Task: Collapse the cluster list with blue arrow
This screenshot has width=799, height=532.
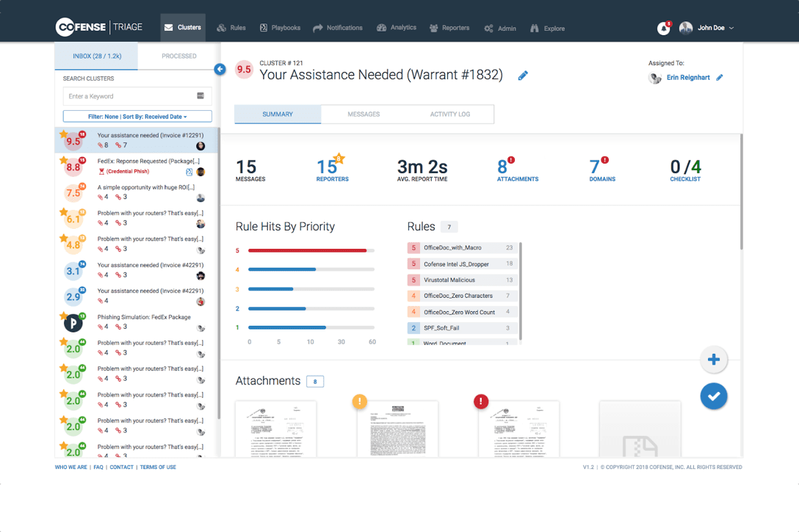Action: 219,69
